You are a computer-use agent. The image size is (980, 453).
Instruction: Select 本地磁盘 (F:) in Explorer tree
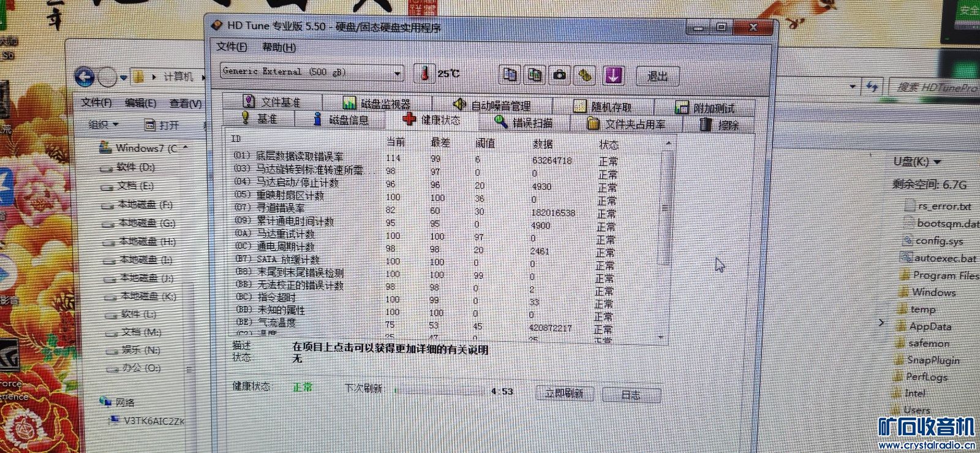click(138, 205)
